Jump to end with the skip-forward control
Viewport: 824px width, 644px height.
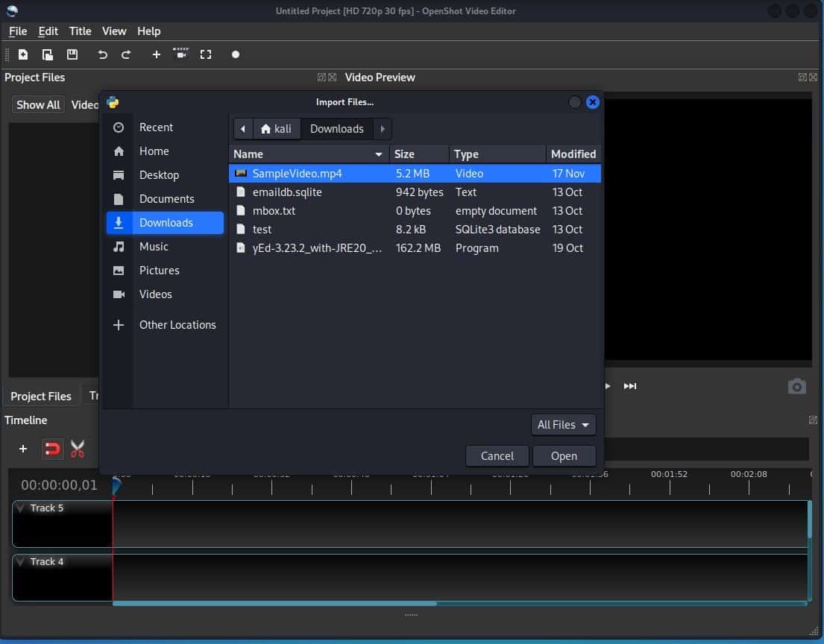629,386
